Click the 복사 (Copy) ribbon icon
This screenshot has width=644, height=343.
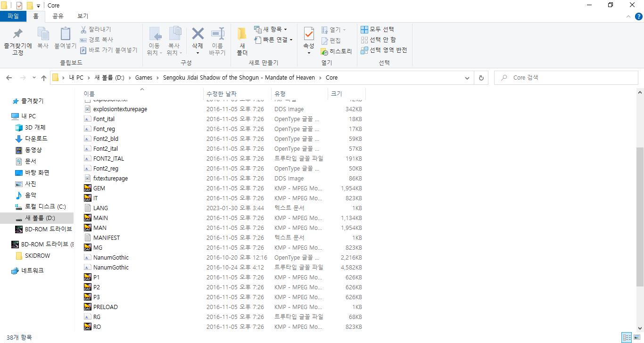pyautogui.click(x=43, y=38)
